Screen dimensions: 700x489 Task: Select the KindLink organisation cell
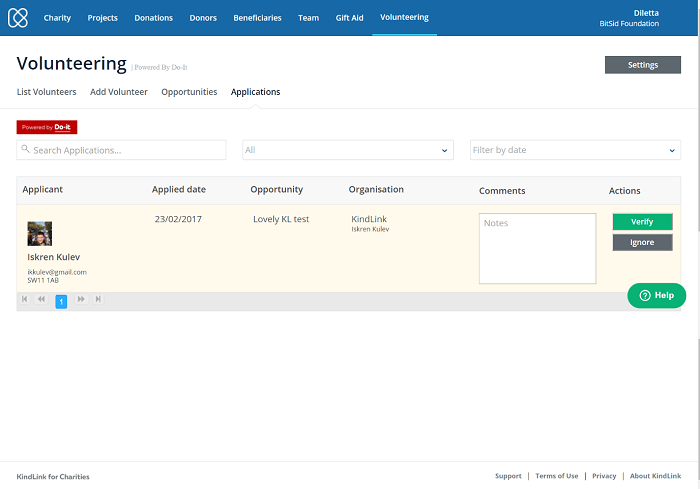(369, 219)
